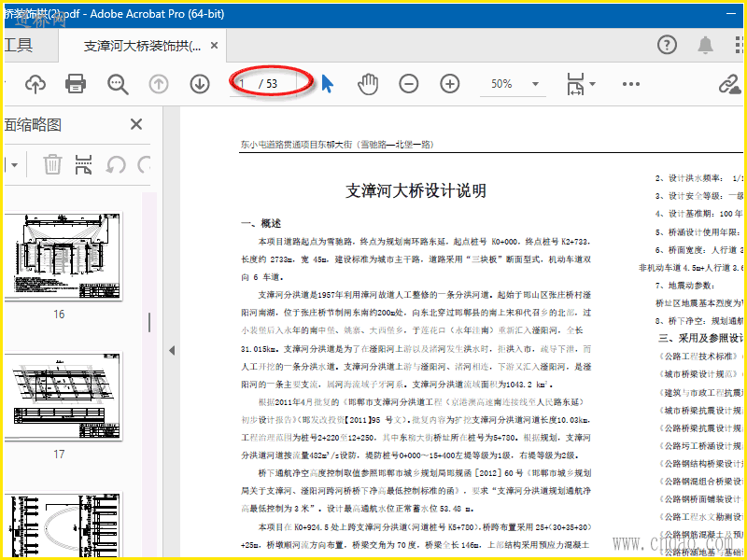747x560 pixels.
Task: Open the help question mark
Action: pos(667,45)
